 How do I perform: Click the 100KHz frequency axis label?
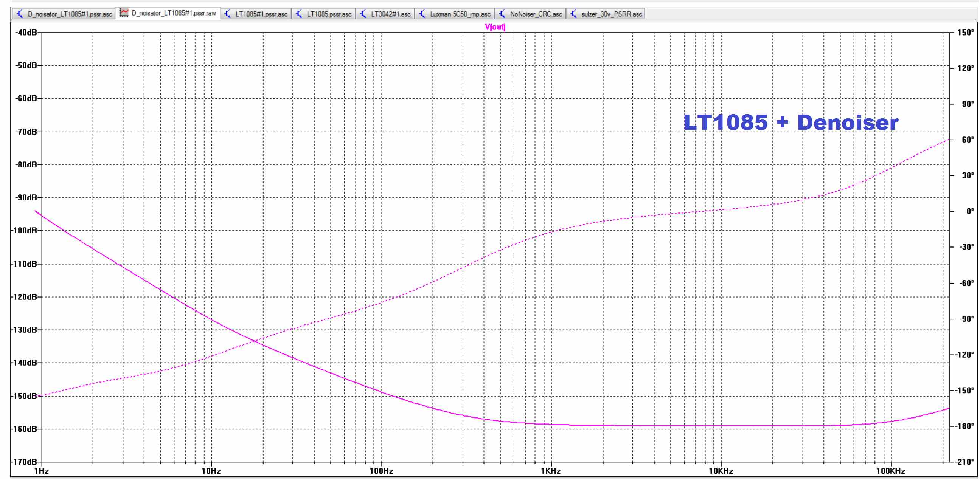891,471
